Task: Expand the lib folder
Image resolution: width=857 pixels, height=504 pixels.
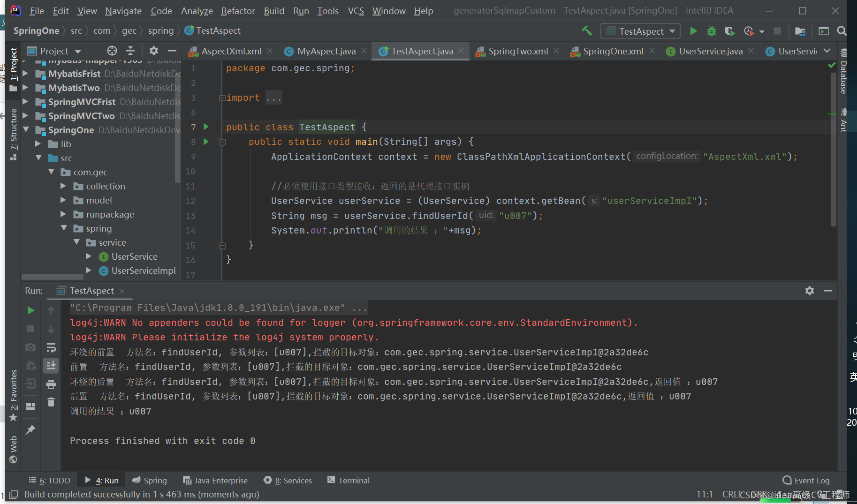Action: (x=38, y=144)
